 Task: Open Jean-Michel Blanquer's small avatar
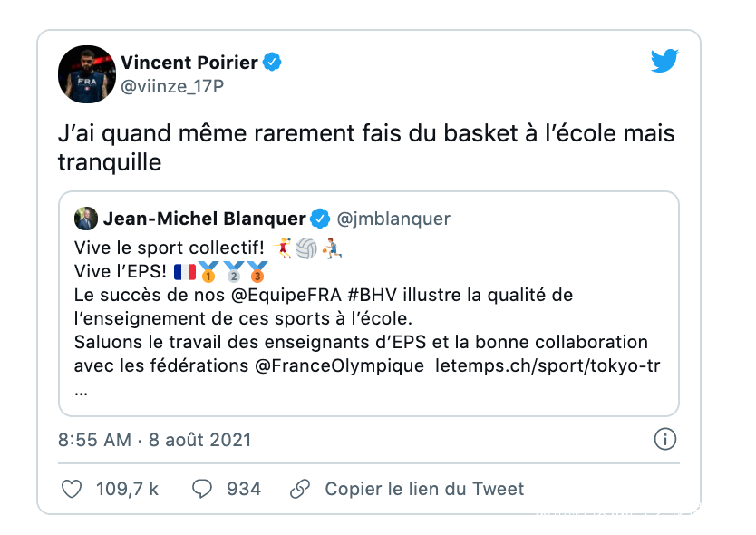tap(87, 219)
